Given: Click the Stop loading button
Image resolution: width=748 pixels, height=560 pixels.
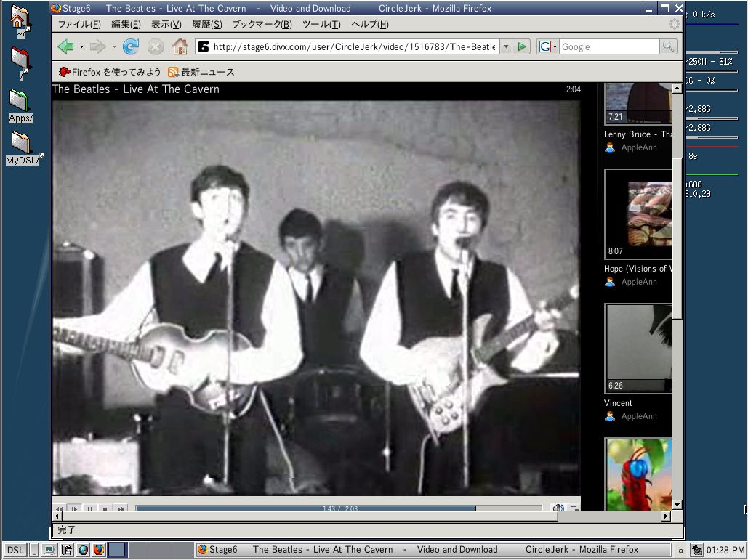Looking at the screenshot, I should (155, 46).
